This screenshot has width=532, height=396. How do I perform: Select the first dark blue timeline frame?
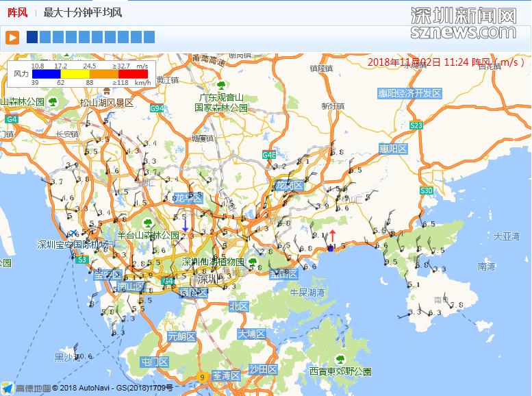point(31,37)
